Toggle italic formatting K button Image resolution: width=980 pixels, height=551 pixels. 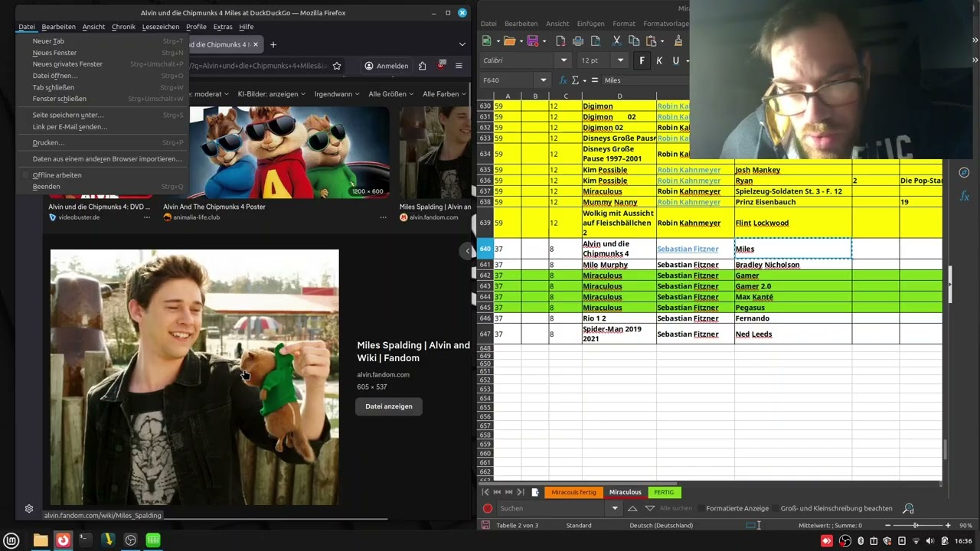659,60
